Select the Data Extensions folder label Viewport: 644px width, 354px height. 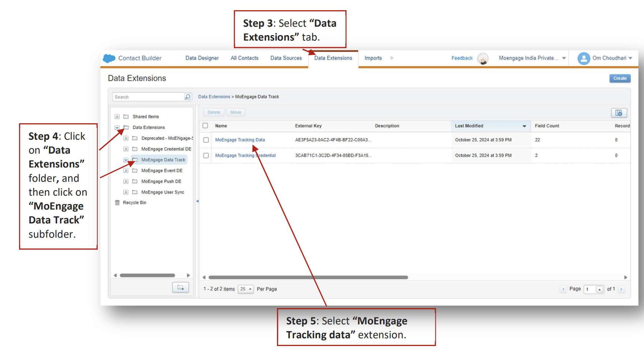pos(149,128)
